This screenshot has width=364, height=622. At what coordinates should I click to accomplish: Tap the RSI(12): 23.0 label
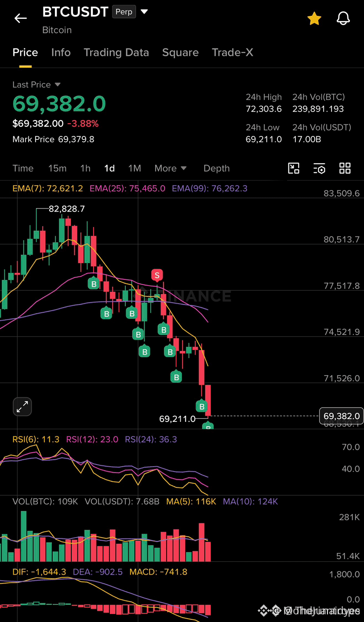tap(92, 439)
